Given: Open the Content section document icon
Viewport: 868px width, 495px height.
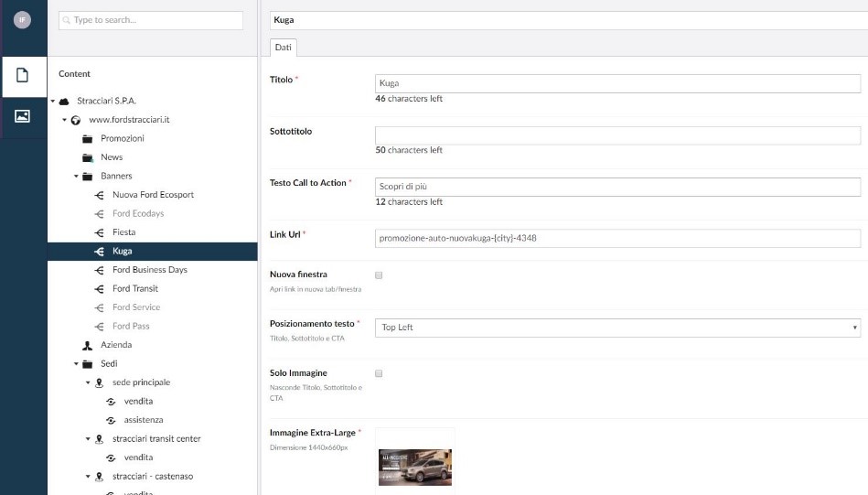Looking at the screenshot, I should click(22, 75).
